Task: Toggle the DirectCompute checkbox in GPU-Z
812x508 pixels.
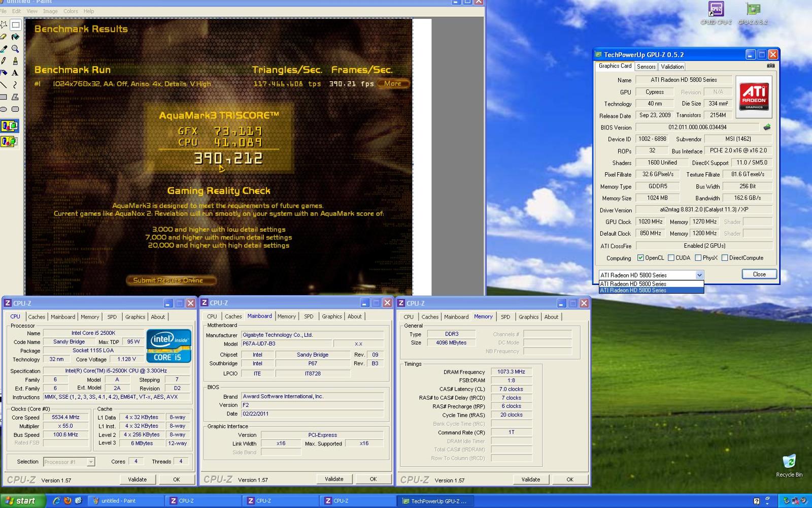Action: [x=725, y=258]
